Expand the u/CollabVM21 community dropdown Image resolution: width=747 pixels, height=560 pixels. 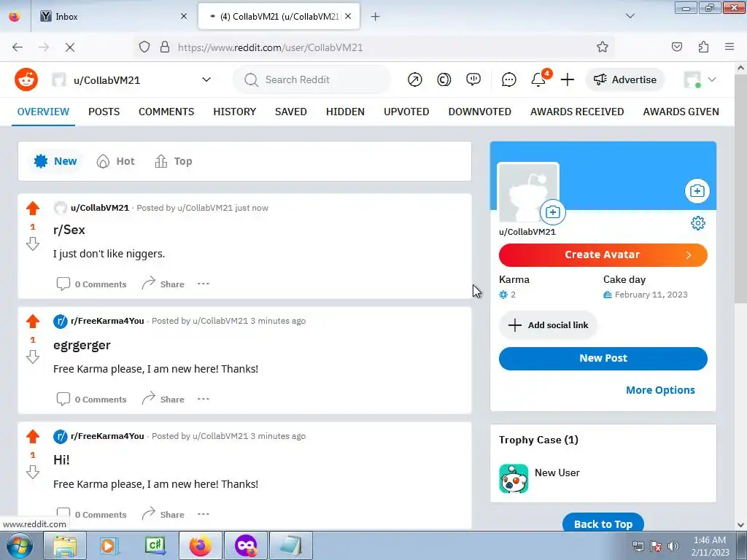[x=206, y=79]
